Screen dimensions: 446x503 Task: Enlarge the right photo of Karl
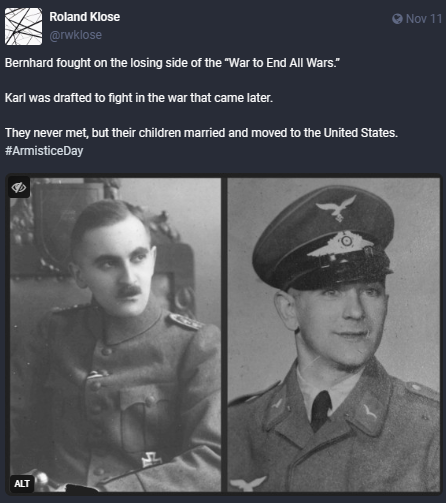click(x=334, y=335)
